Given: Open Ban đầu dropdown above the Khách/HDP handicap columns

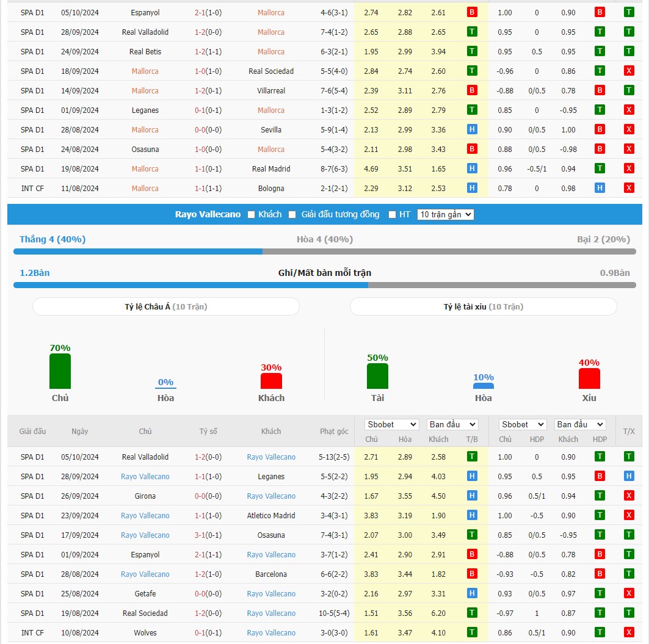Looking at the screenshot, I should [x=579, y=424].
